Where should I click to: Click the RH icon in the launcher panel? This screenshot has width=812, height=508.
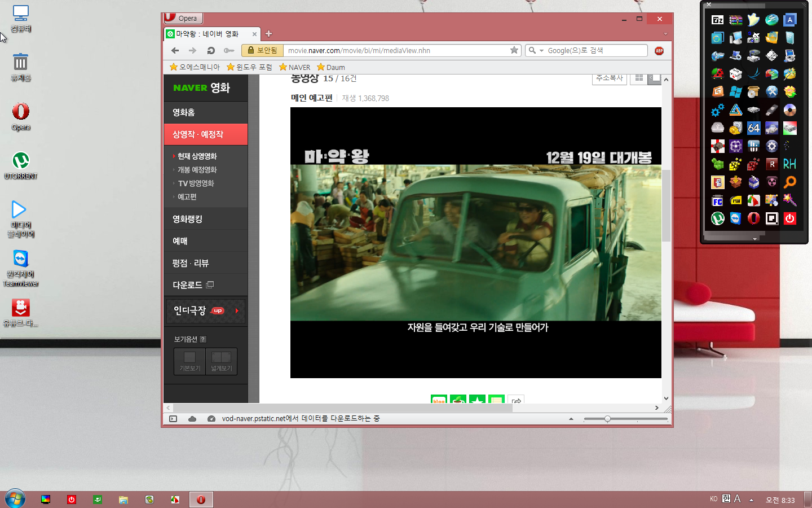790,164
